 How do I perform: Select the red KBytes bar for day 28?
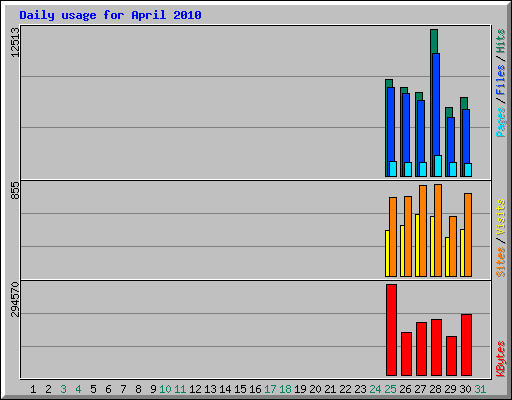pos(436,347)
